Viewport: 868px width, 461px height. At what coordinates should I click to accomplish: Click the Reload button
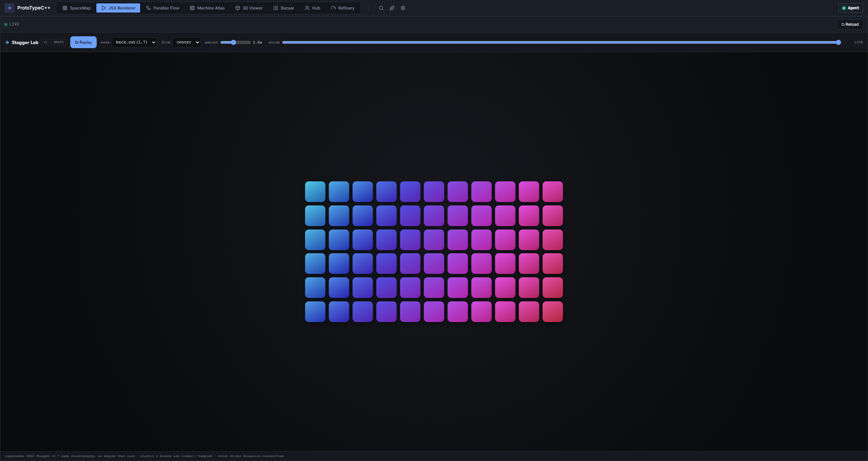coord(850,24)
